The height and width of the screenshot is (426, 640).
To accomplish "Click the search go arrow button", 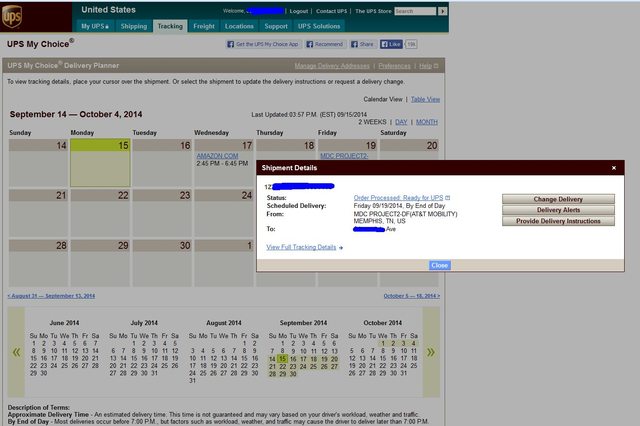I will (x=442, y=11).
